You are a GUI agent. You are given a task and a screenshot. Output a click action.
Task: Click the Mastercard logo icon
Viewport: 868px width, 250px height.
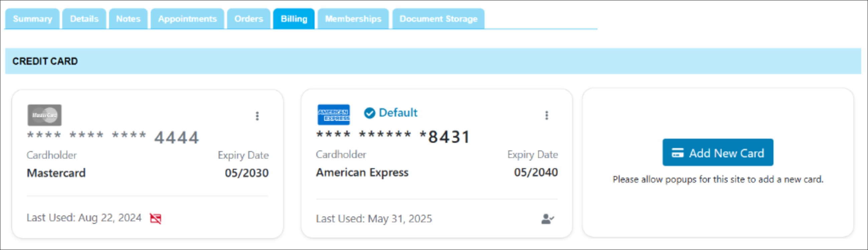[x=44, y=115]
